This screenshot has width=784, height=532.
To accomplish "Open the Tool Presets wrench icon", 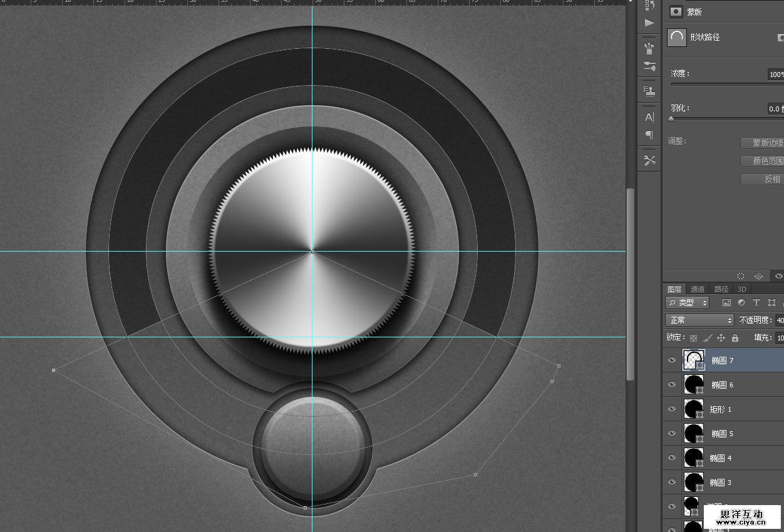I will pyautogui.click(x=649, y=161).
